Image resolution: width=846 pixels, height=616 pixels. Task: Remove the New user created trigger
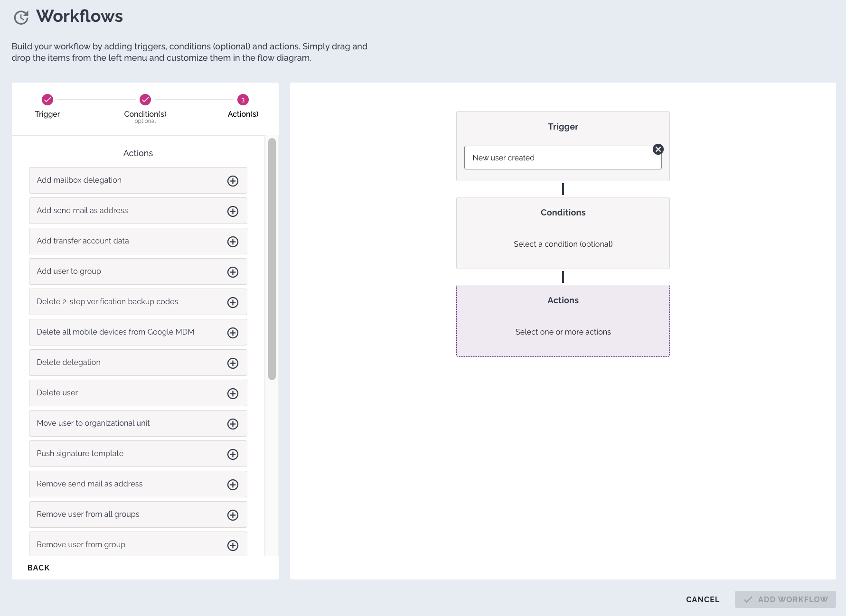tap(658, 149)
